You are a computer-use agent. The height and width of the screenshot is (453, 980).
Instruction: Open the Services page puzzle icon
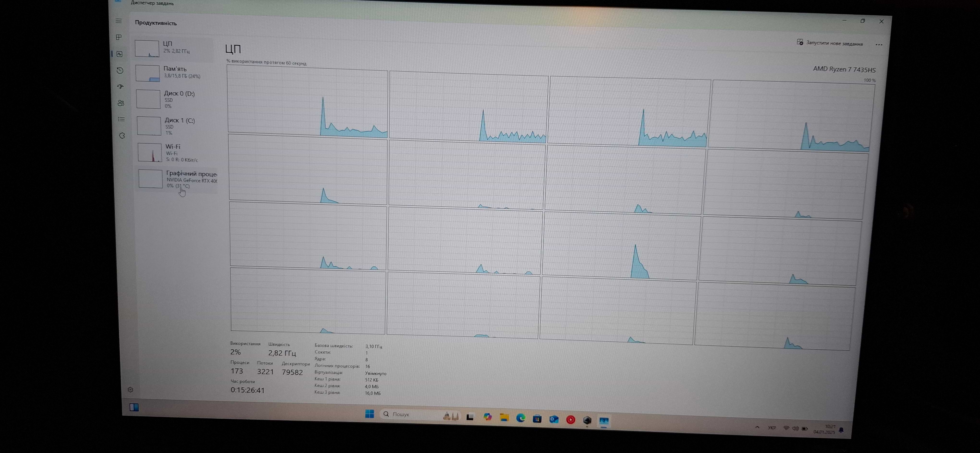(x=122, y=136)
